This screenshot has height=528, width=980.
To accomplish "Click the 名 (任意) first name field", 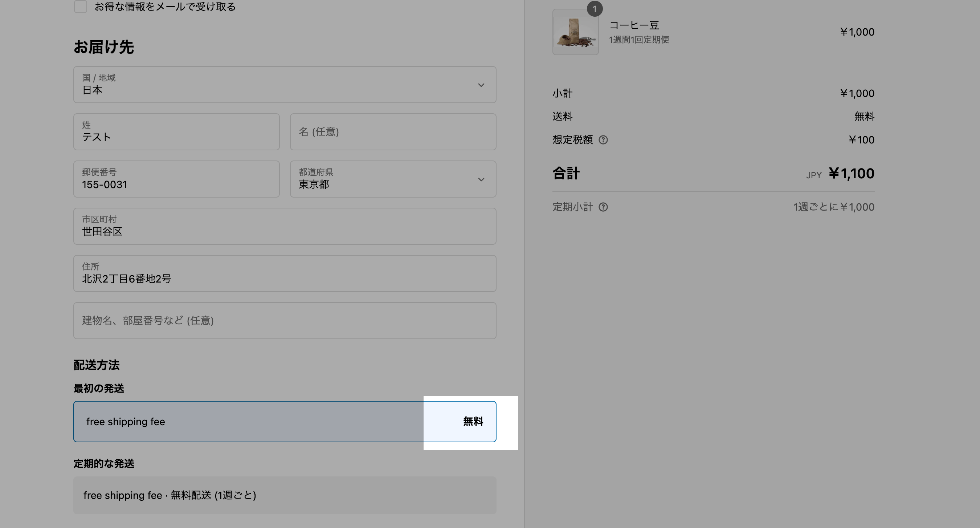I will click(x=393, y=132).
